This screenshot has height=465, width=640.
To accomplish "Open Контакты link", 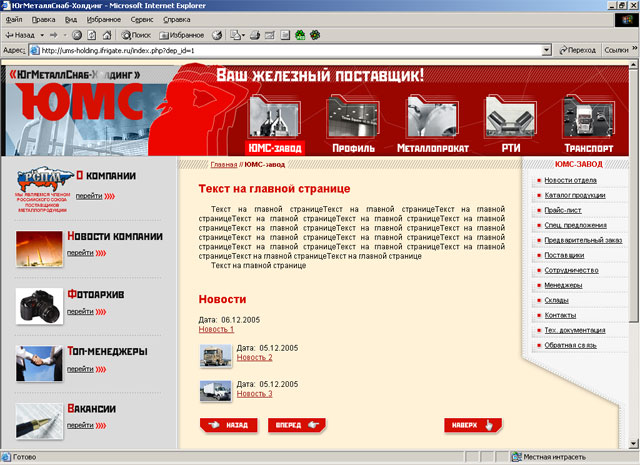I will pyautogui.click(x=560, y=315).
